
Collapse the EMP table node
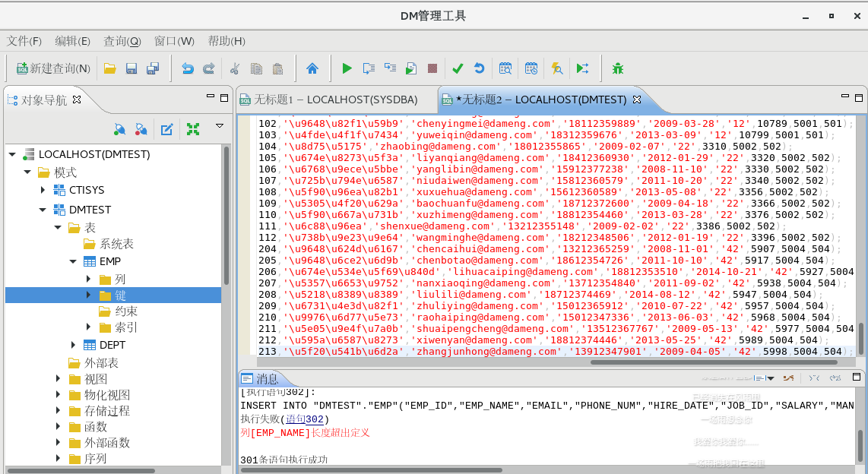tap(72, 261)
